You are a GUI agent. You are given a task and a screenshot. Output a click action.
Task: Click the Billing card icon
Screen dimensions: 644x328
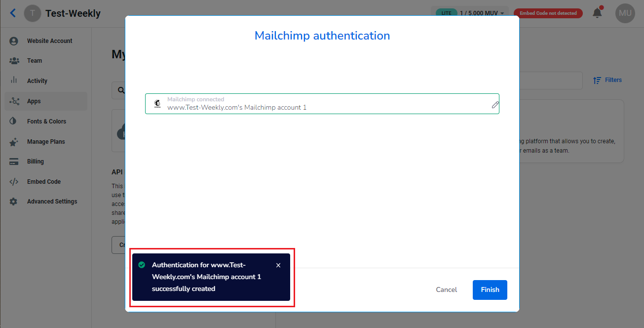tap(14, 162)
